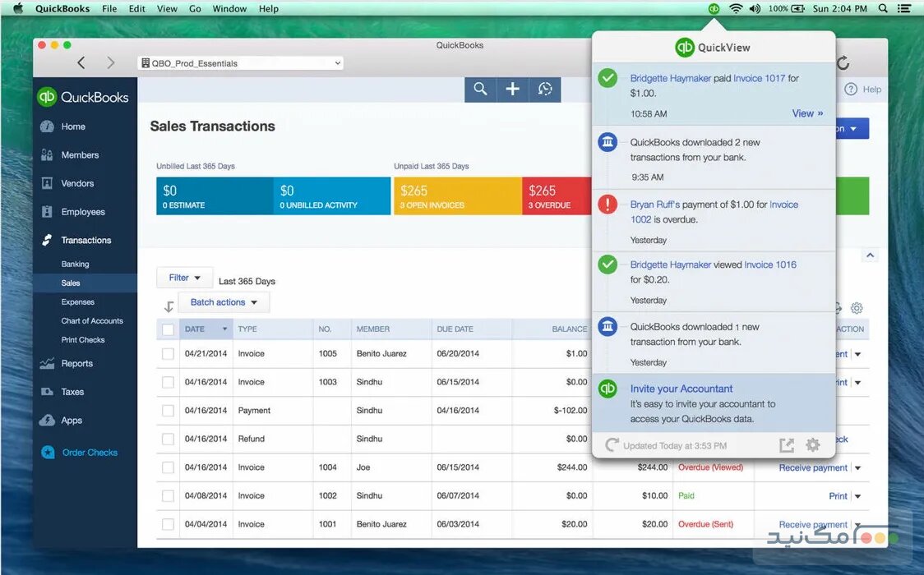Click the search magnifier in the toolbar

pyautogui.click(x=480, y=90)
